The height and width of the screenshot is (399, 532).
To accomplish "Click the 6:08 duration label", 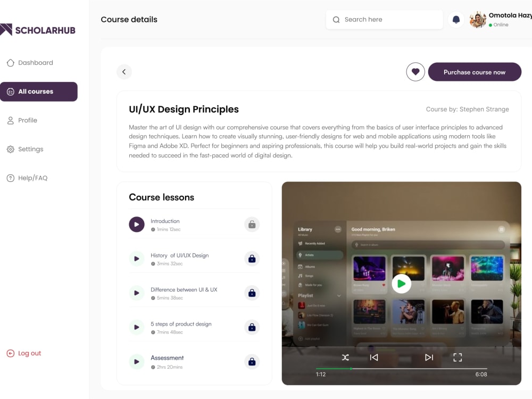I will (481, 375).
